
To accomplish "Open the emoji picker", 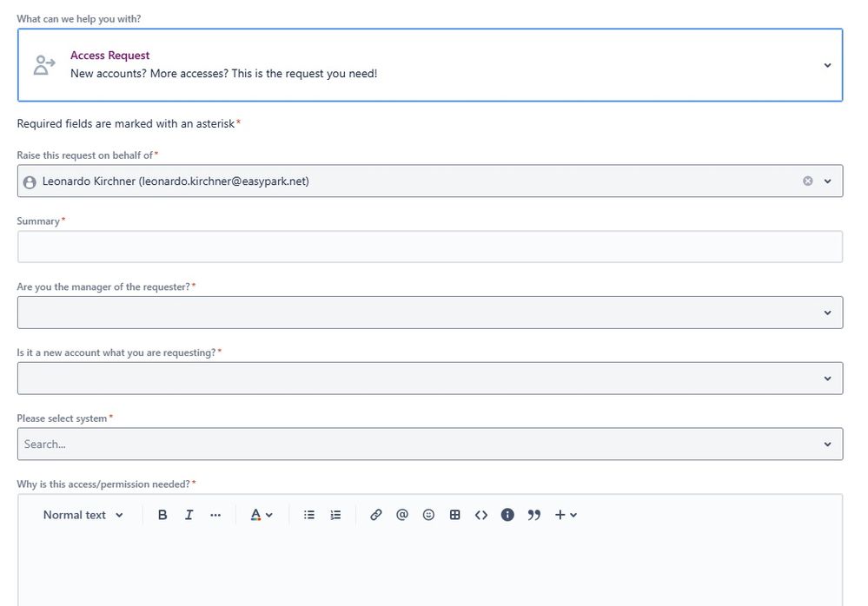I will (428, 515).
